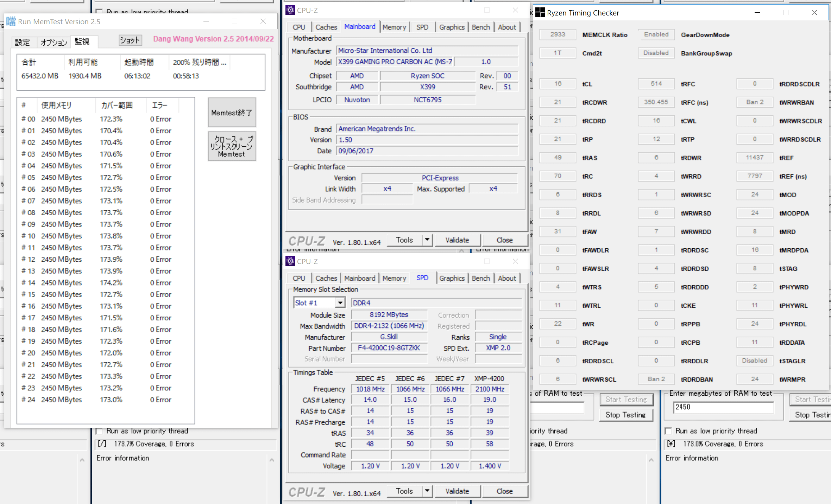Click the 使用メモリ column header
This screenshot has width=831, height=504.
(x=66, y=105)
